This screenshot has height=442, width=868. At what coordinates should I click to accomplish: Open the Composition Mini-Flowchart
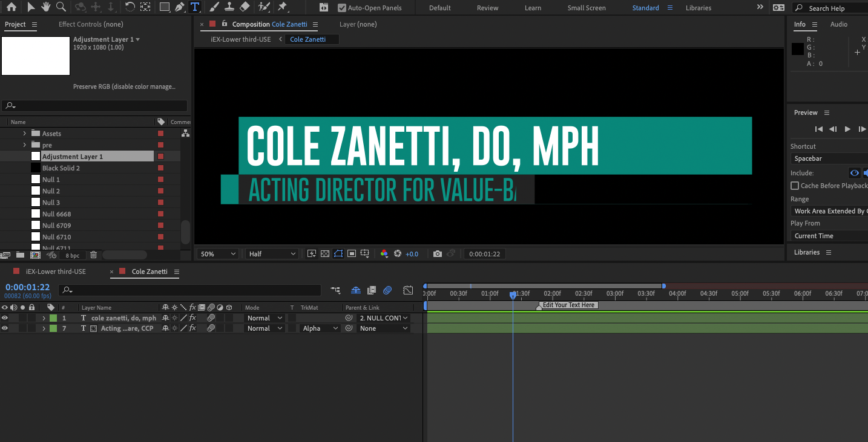click(x=336, y=290)
